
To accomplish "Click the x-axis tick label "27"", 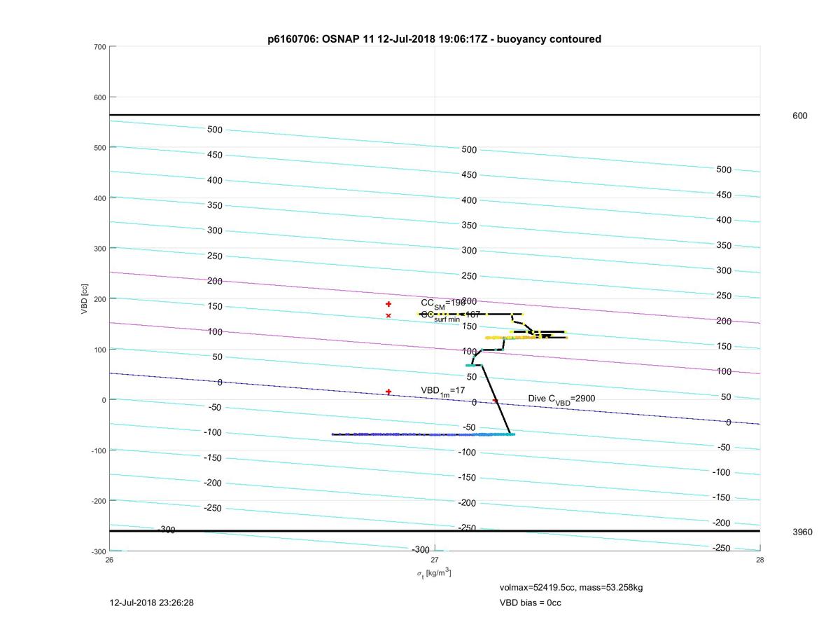I will pos(435,560).
